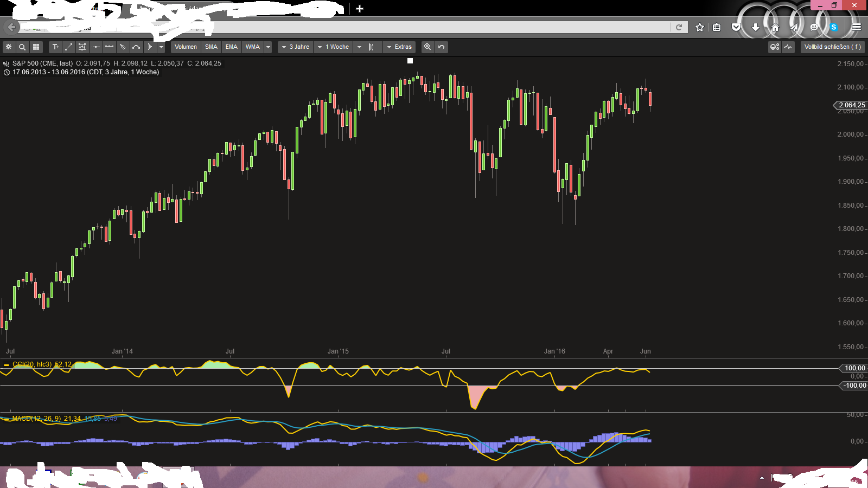Screen dimensions: 868x488
Task: Select the arc curve drawing tool
Action: [x=136, y=47]
